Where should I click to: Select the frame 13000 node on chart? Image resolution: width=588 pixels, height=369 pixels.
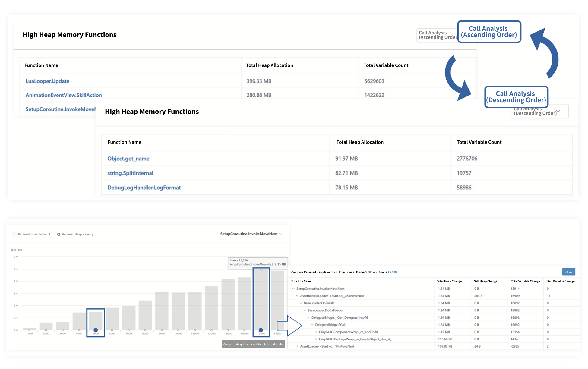click(x=228, y=330)
